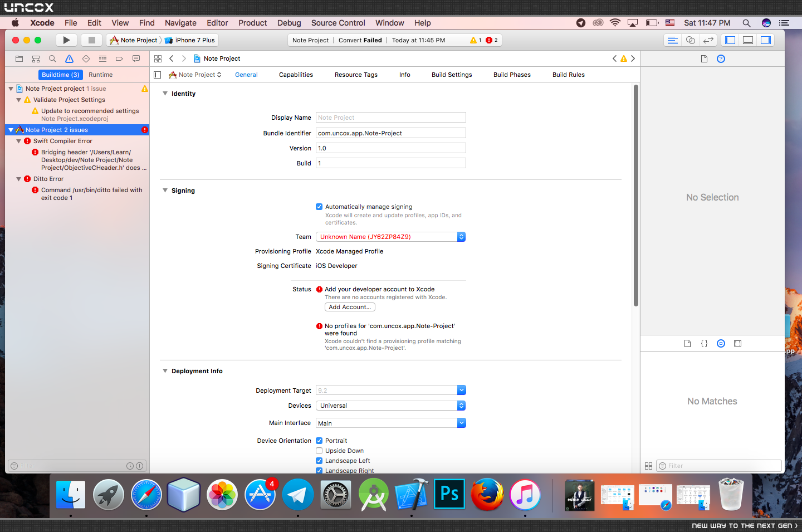802x532 pixels.
Task: Hide the utilities panel
Action: [766, 40]
